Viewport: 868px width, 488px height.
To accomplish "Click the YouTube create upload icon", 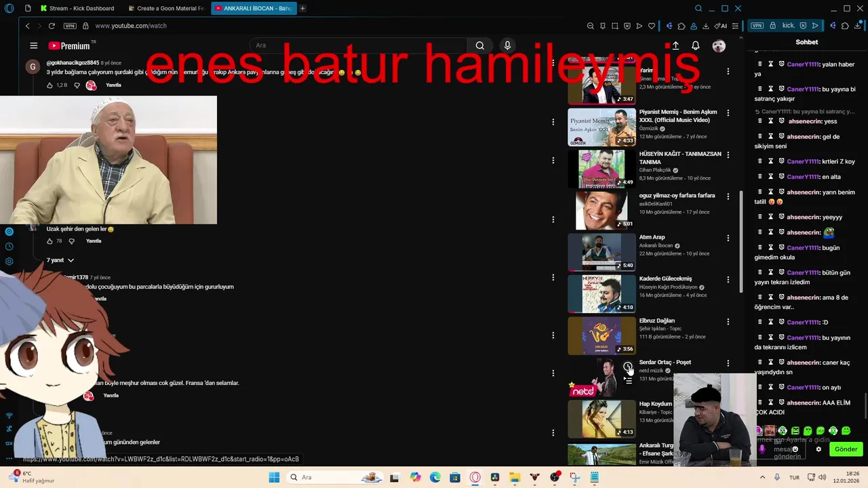I will pyautogui.click(x=675, y=45).
